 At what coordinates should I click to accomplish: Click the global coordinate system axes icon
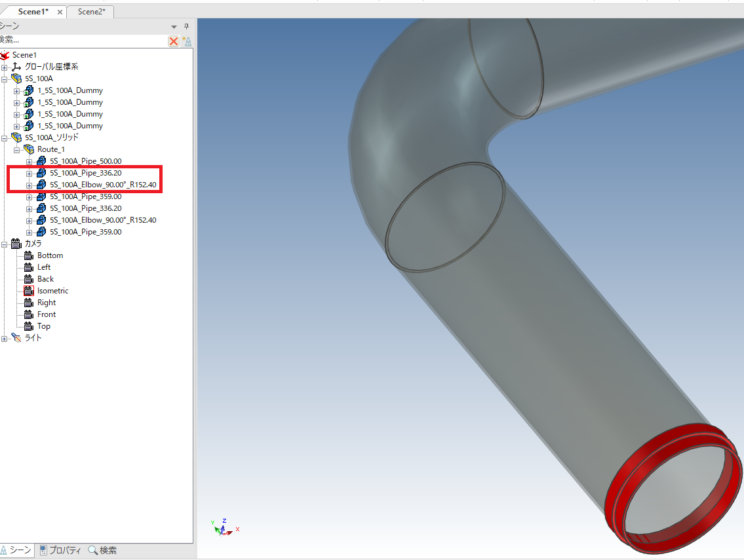tap(16, 67)
